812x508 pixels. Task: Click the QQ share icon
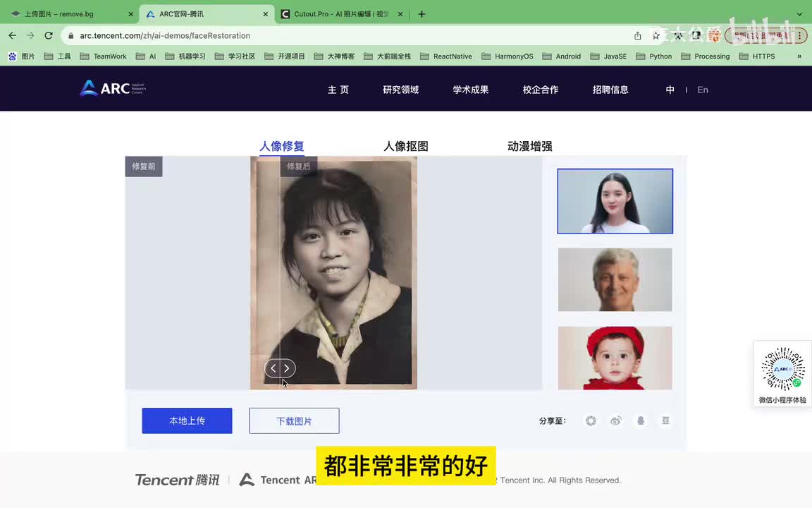(x=641, y=421)
